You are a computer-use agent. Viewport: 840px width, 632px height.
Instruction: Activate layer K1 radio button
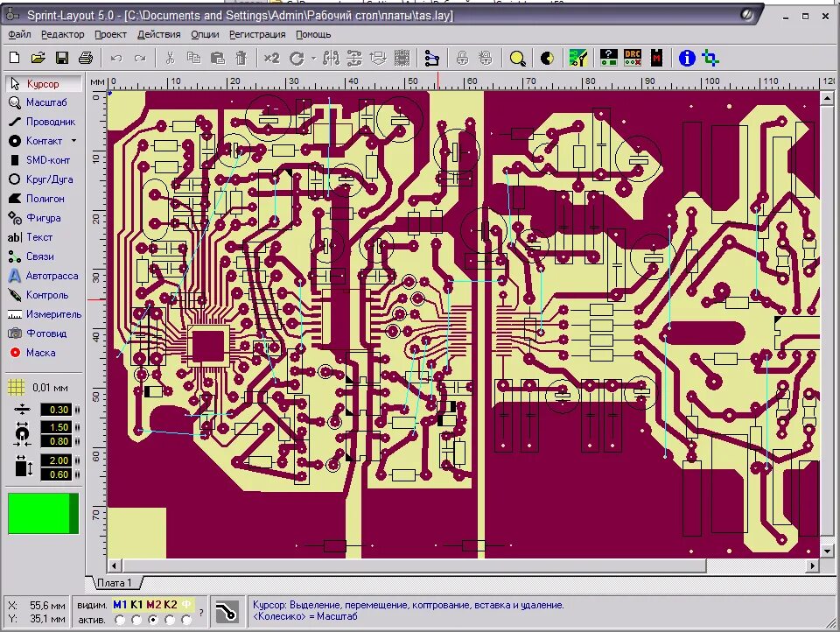tap(136, 620)
